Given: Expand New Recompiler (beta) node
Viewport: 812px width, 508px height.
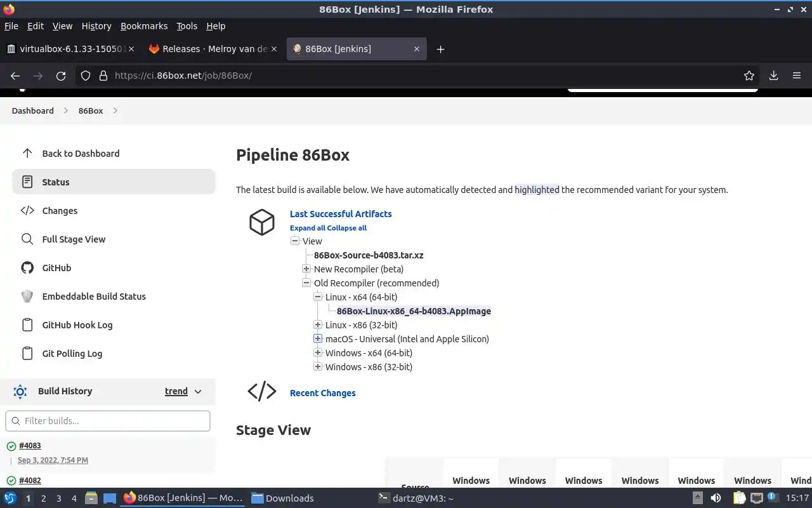Looking at the screenshot, I should [306, 269].
